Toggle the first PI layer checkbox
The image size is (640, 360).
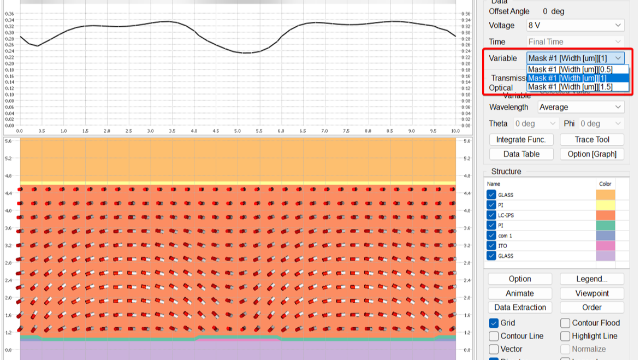(491, 205)
